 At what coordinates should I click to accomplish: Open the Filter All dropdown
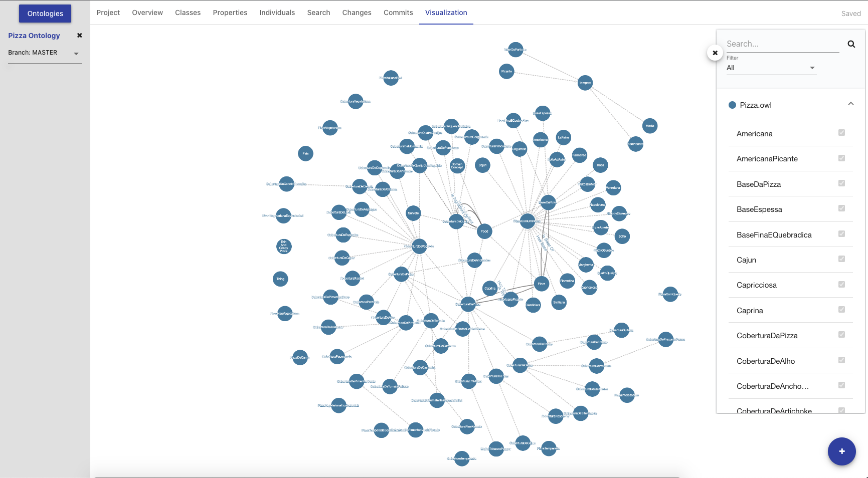(x=771, y=68)
